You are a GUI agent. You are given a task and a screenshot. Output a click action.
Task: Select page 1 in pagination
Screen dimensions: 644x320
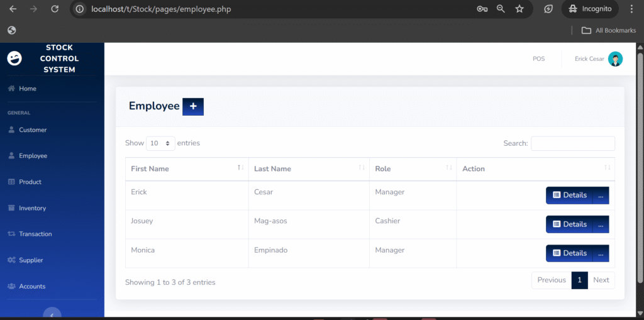pyautogui.click(x=579, y=280)
